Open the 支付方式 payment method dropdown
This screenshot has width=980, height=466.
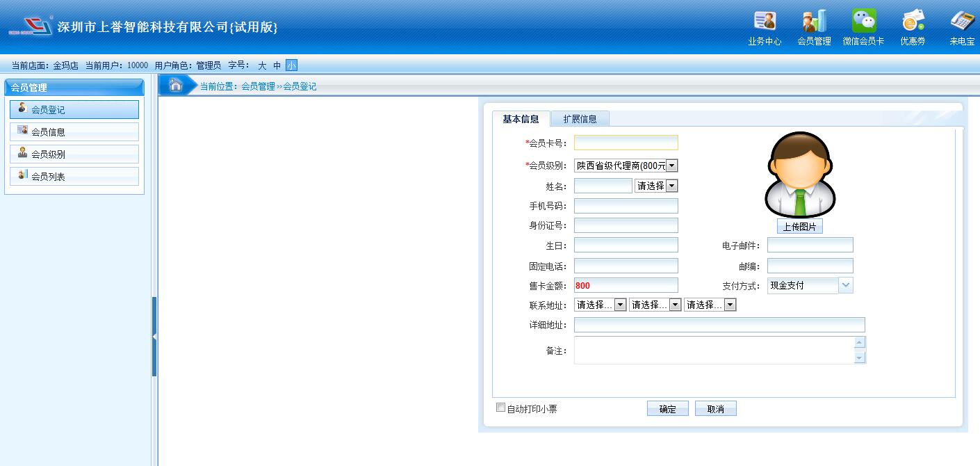[846, 285]
